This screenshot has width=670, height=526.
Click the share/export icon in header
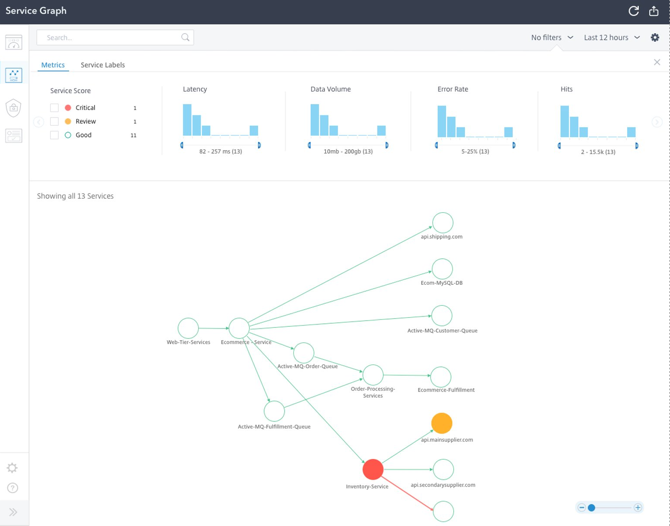tap(654, 11)
